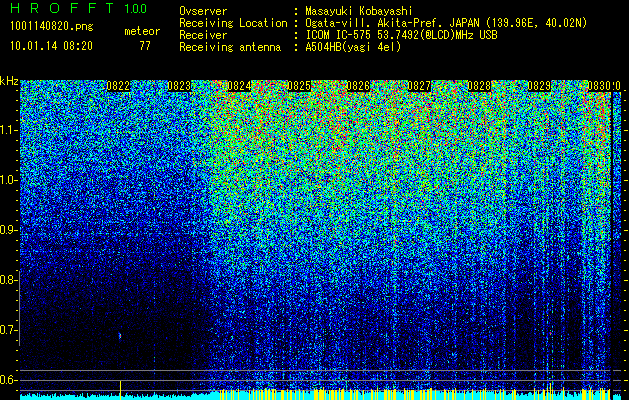Click the Ogata-vill. Akita-Pref. JAPAN location text
The height and width of the screenshot is (400, 629).
(446, 23)
